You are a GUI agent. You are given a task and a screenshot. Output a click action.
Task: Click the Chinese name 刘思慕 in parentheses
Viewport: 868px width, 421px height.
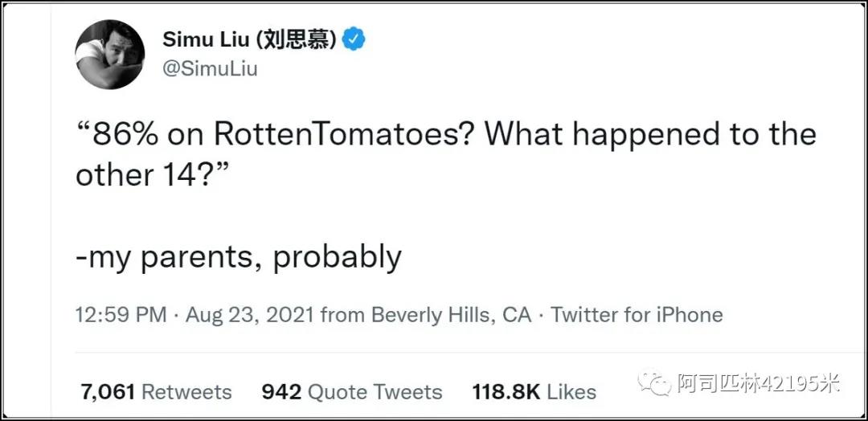303,40
